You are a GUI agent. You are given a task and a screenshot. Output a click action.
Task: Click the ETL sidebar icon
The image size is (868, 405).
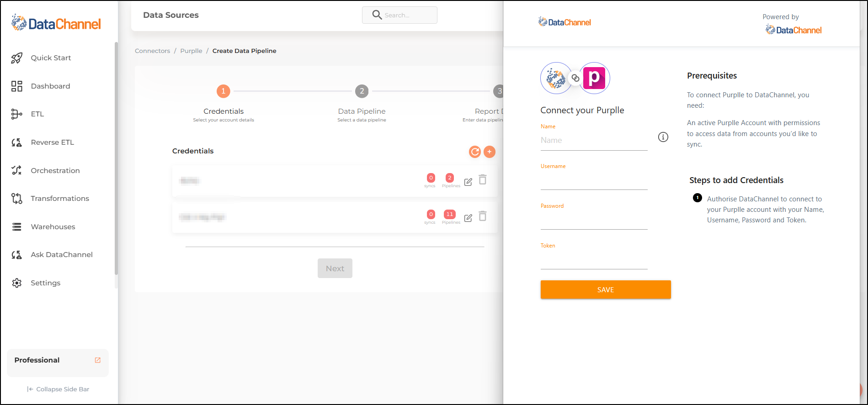tap(17, 114)
